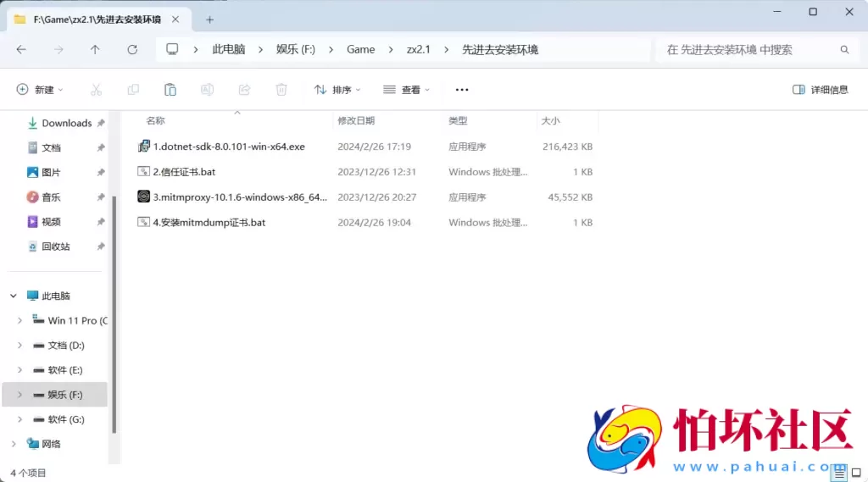Screen dimensions: 868x482
Task: Sort by the 名称 column header
Action: 156,120
